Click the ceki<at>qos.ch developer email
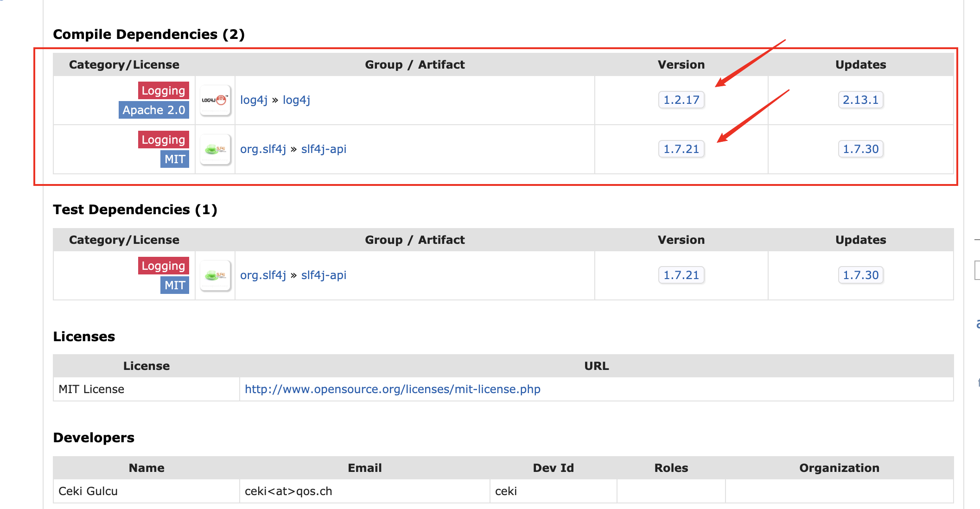 288,491
